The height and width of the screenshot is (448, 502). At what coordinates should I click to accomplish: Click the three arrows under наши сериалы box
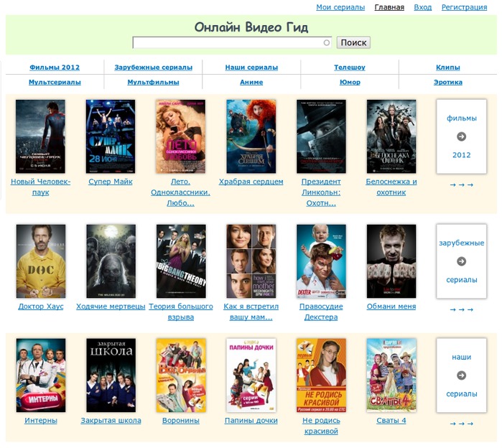point(461,424)
